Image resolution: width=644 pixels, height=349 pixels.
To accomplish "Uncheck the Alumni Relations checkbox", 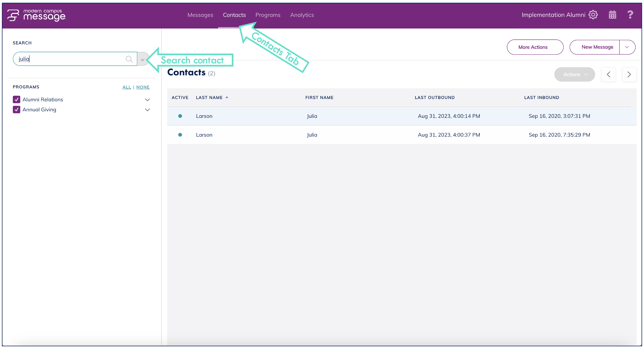I will pyautogui.click(x=16, y=100).
